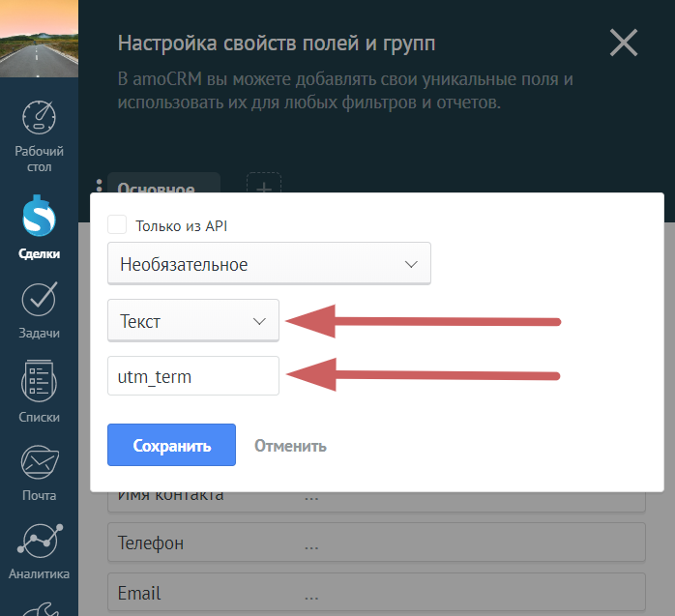Click the utm_term field name input
The height and width of the screenshot is (616, 675).
coord(192,377)
